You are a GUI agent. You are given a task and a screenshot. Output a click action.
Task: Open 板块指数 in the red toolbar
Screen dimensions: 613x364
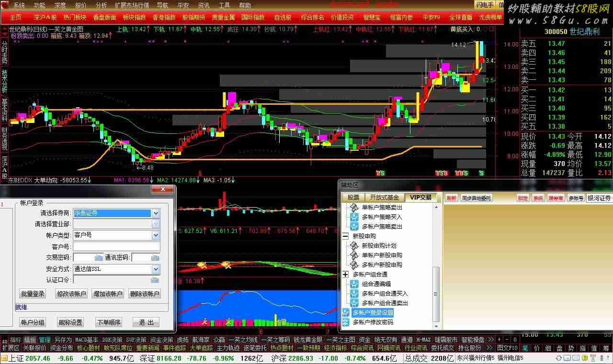pos(134,17)
